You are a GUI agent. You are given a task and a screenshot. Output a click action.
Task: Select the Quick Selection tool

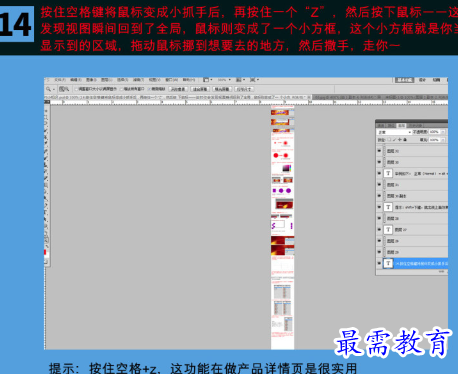pos(46,131)
